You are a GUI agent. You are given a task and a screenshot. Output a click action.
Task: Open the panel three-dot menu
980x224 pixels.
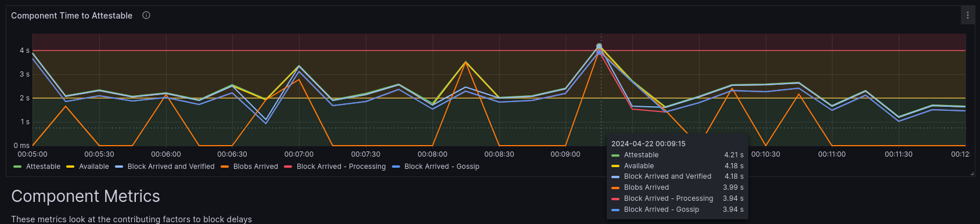coord(967,16)
